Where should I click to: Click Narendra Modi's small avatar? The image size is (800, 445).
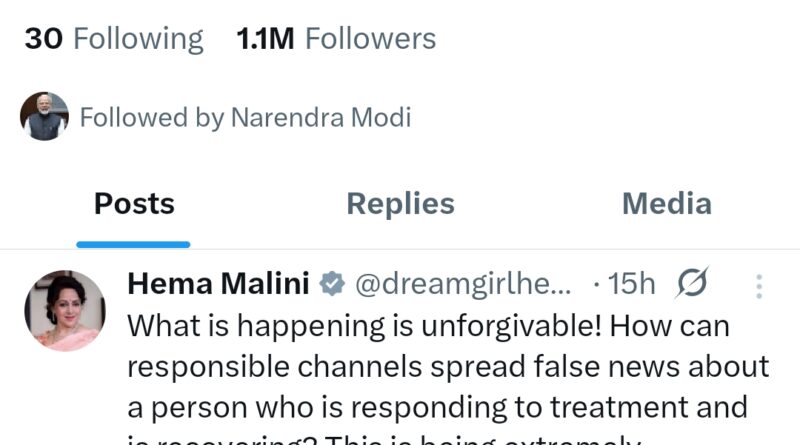[44, 117]
